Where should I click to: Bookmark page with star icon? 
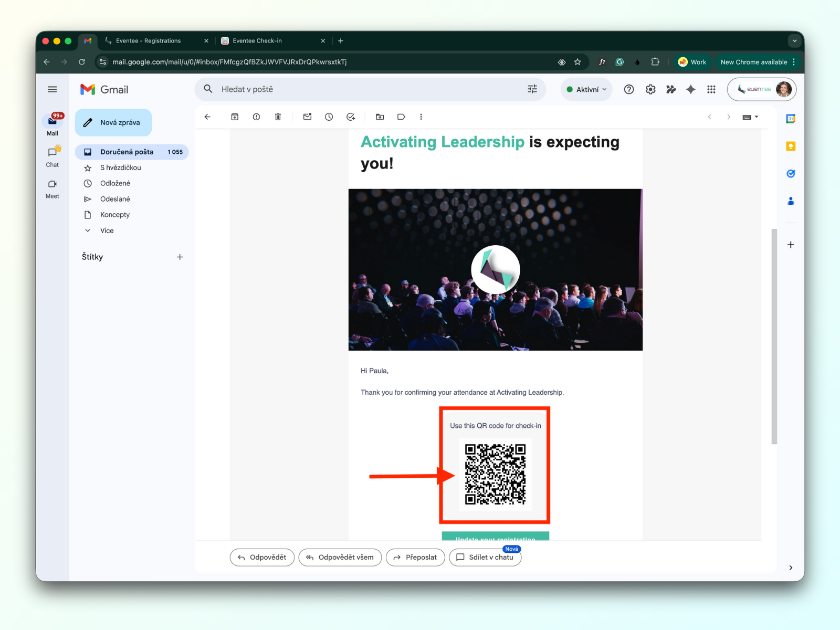coord(577,62)
